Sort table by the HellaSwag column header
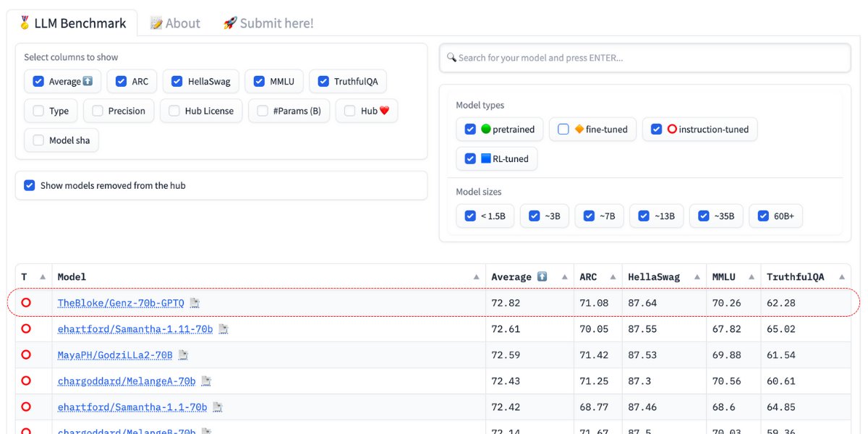868x434 pixels. (x=664, y=277)
